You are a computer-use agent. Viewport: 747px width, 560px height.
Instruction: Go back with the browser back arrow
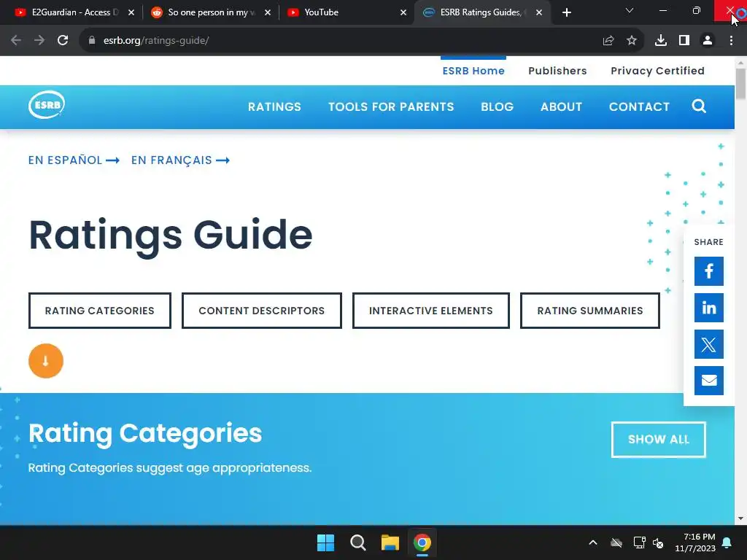pyautogui.click(x=16, y=41)
